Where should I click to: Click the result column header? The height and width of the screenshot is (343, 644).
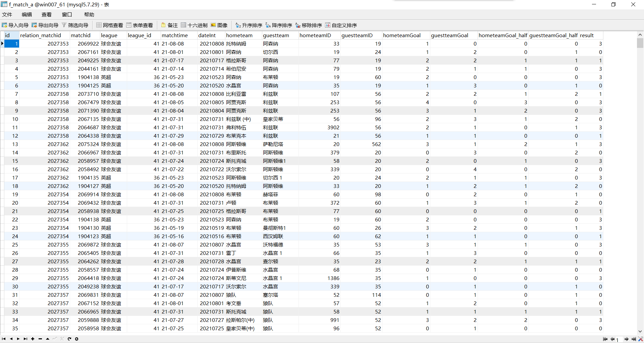pos(591,35)
